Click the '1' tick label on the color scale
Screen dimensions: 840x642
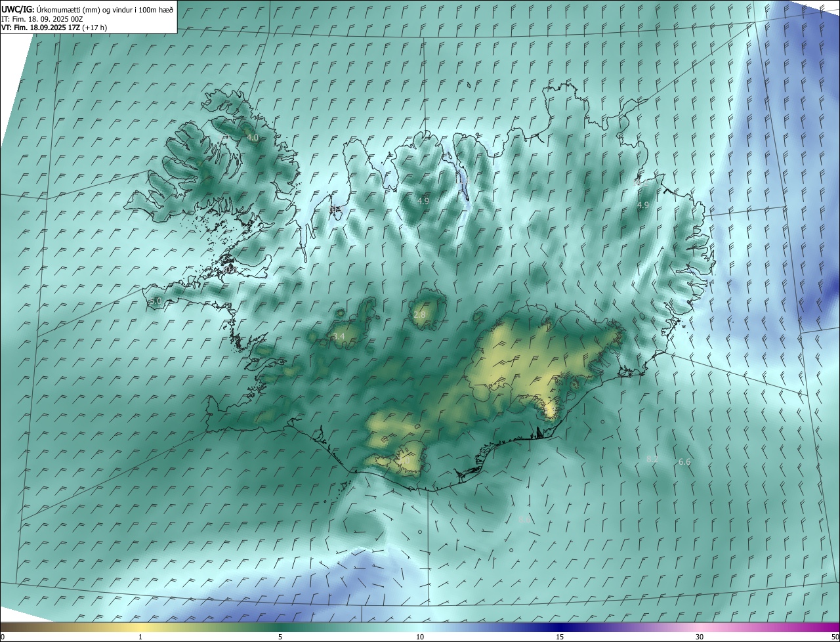(x=140, y=637)
